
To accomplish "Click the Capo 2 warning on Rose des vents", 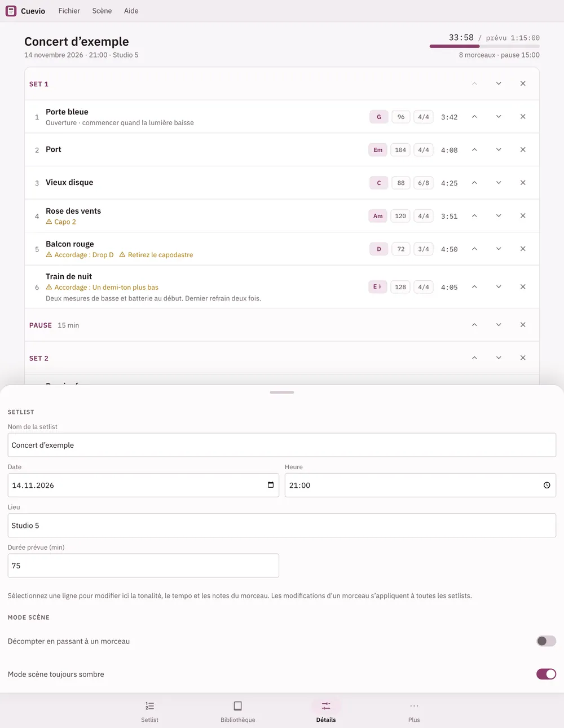I will point(61,222).
